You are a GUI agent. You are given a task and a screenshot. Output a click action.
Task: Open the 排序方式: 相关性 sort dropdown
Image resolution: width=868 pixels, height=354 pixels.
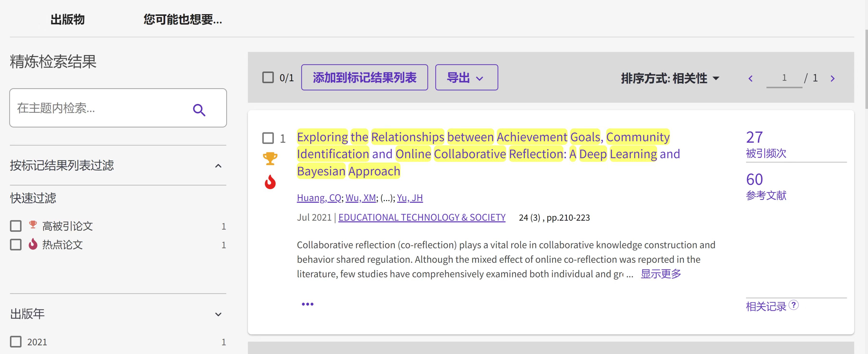(x=670, y=79)
